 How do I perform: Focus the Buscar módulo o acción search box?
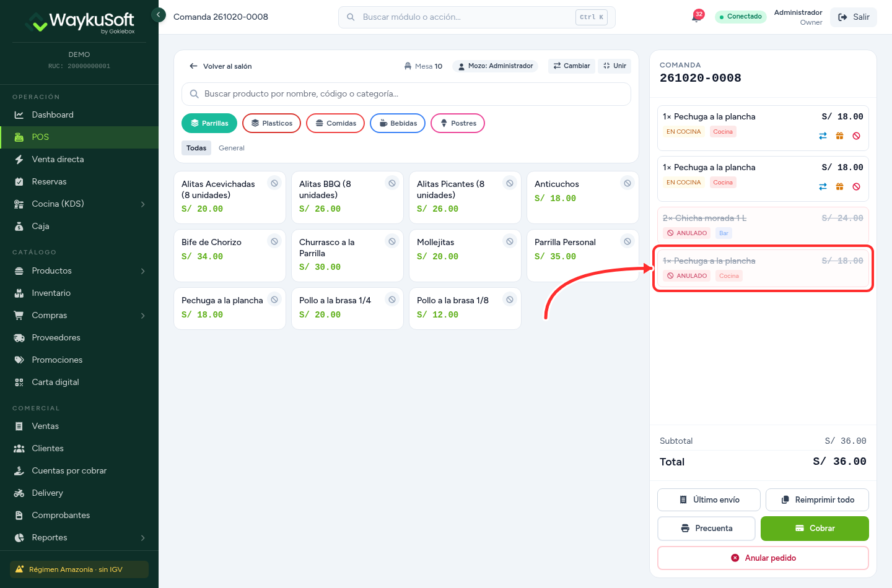[477, 17]
